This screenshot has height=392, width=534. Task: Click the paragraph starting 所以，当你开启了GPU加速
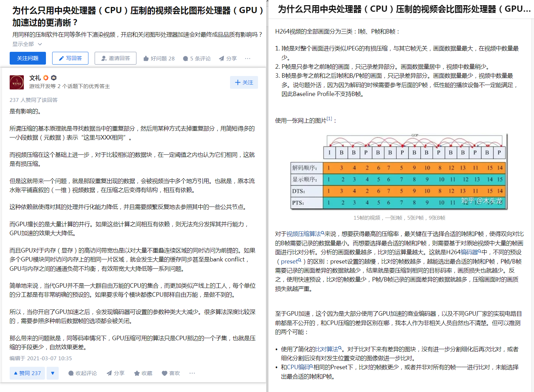(132, 316)
